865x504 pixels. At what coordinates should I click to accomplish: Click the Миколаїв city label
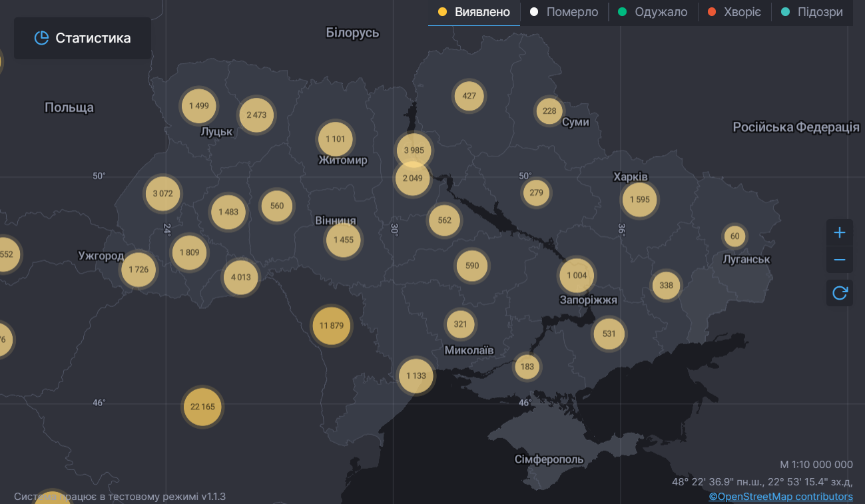click(469, 350)
